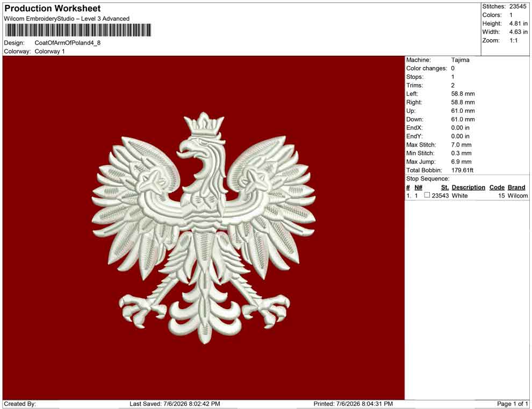Click the Down value '61.0 mm'

click(463, 119)
